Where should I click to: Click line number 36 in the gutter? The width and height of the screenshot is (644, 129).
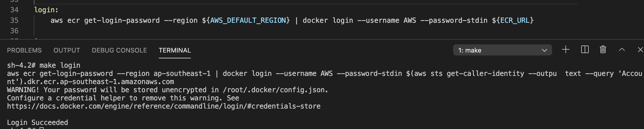click(x=14, y=31)
